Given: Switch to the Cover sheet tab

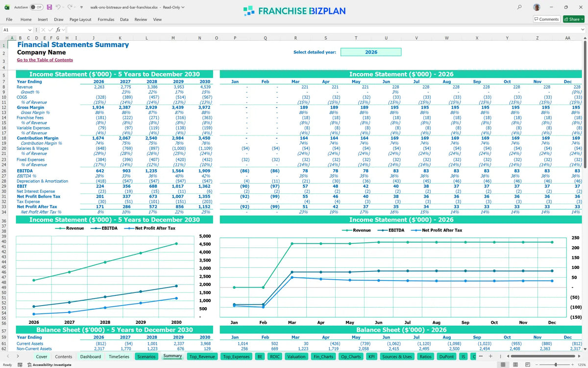Looking at the screenshot, I should (42, 357).
